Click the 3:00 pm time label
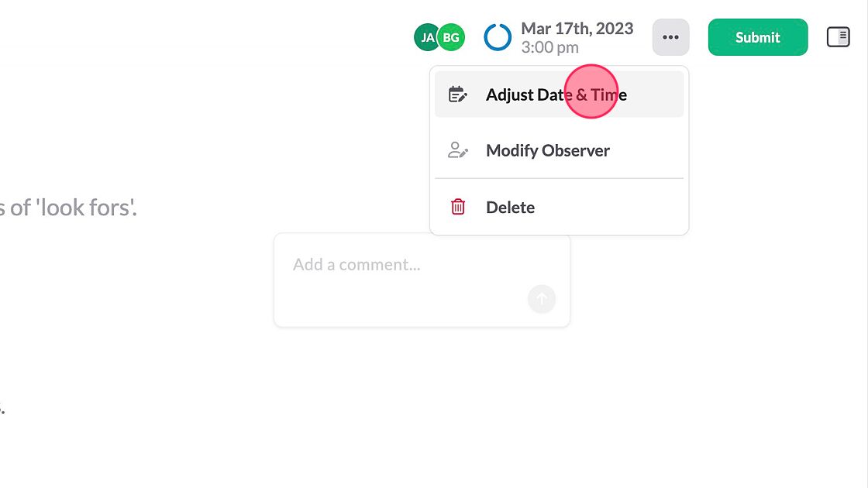868x488 pixels. click(550, 46)
